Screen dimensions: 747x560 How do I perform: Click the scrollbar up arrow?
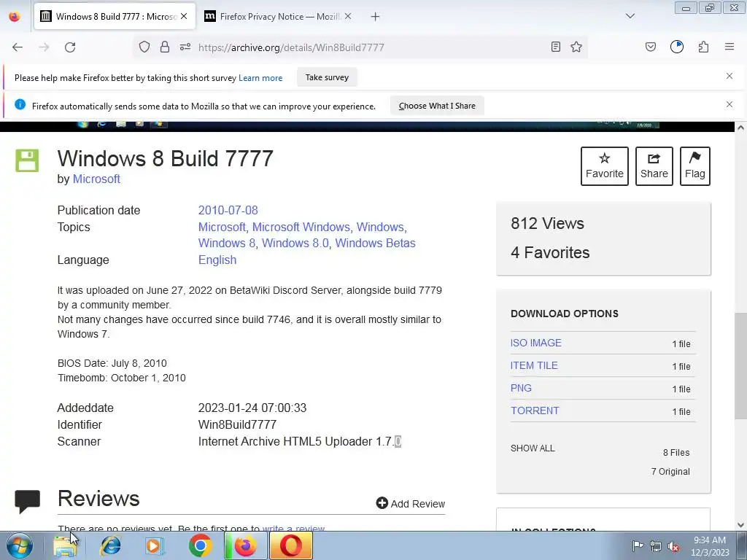pos(740,127)
